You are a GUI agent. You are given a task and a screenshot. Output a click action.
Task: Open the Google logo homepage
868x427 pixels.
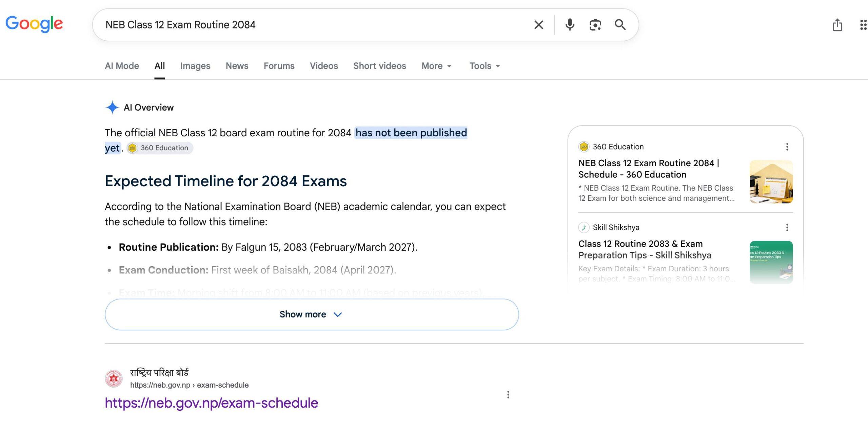coord(34,24)
